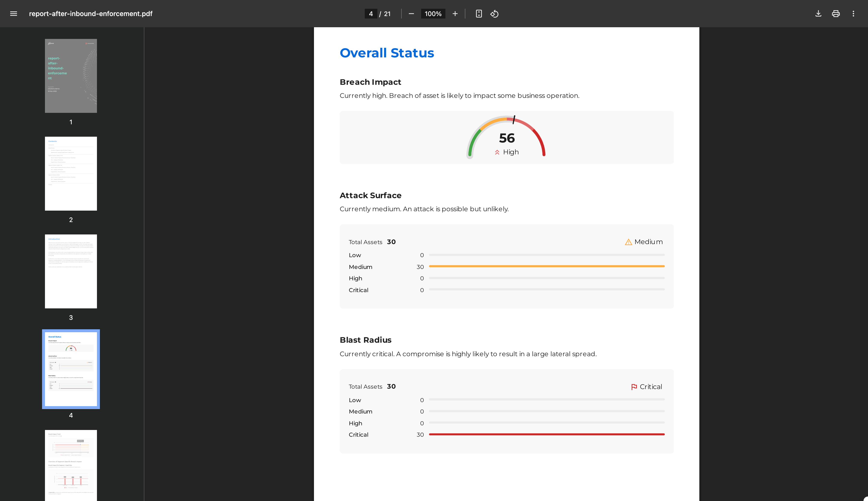Click the orange Medium attack surface bar
This screenshot has height=501, width=868.
tap(547, 266)
